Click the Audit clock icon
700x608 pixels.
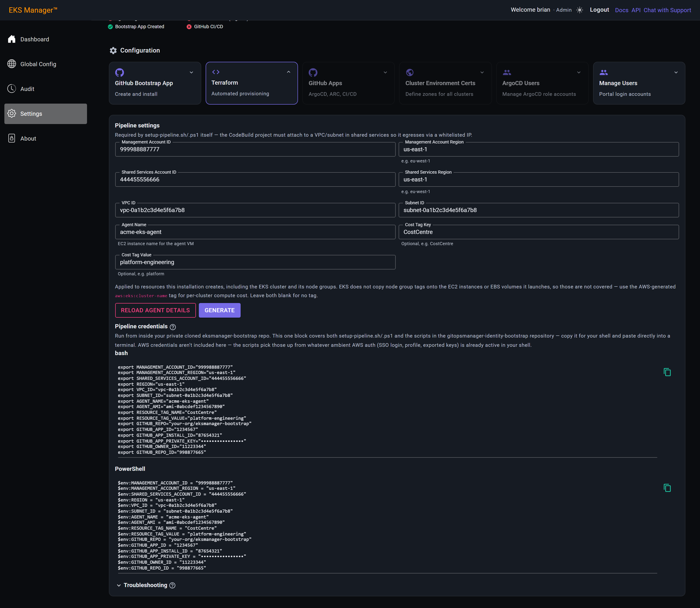pos(12,89)
